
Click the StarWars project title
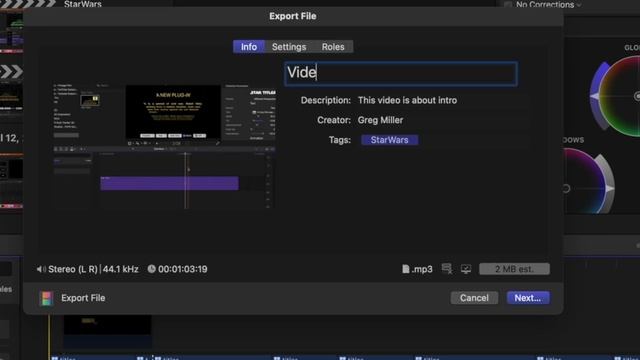point(83,4)
